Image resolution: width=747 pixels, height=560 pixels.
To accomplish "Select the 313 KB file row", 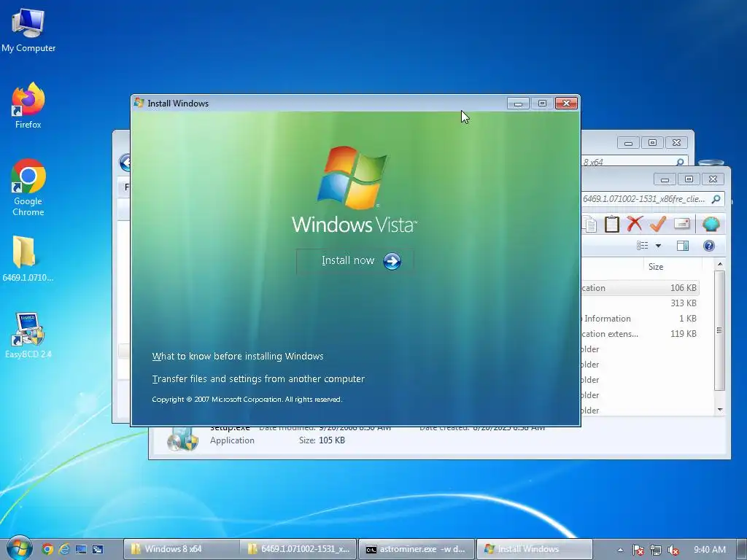I will tap(640, 303).
